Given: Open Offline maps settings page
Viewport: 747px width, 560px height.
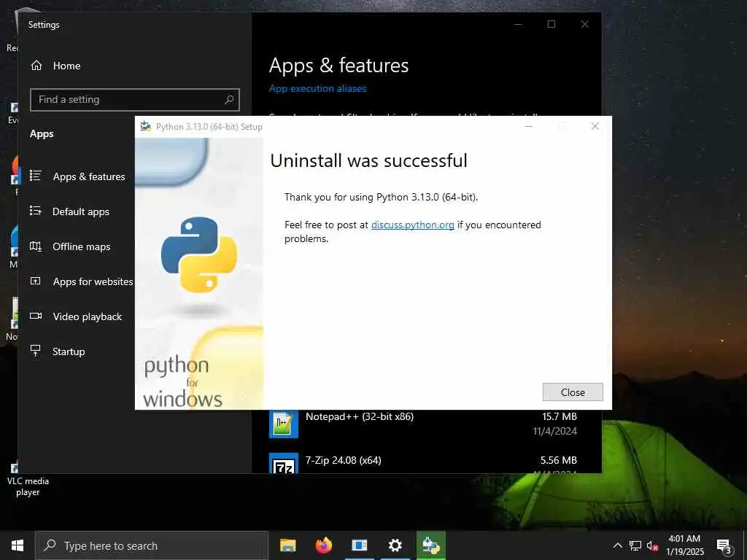Looking at the screenshot, I should (x=82, y=246).
